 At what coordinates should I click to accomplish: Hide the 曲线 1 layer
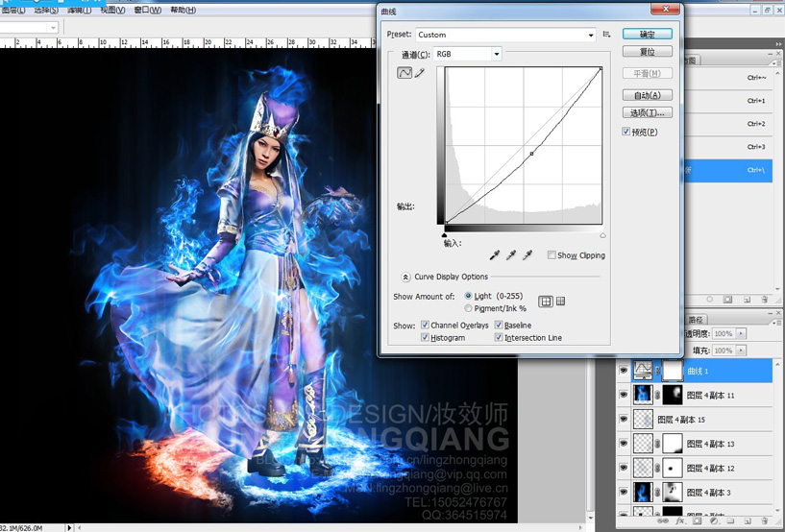coord(624,371)
